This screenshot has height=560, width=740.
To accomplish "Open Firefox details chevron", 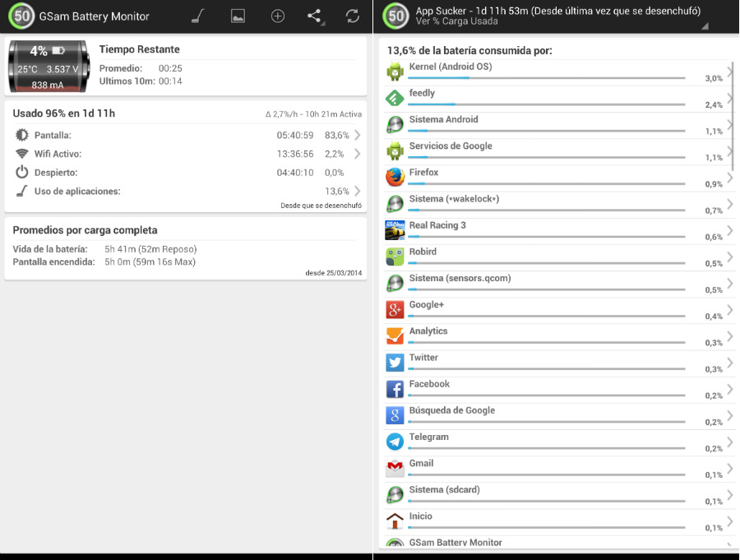I will (730, 178).
